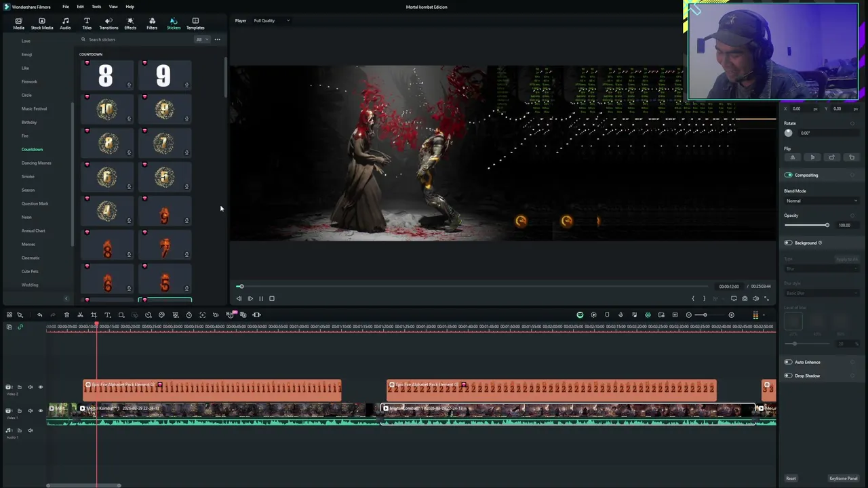This screenshot has width=868, height=488.
Task: Toggle the Compositing switch
Action: (x=788, y=176)
